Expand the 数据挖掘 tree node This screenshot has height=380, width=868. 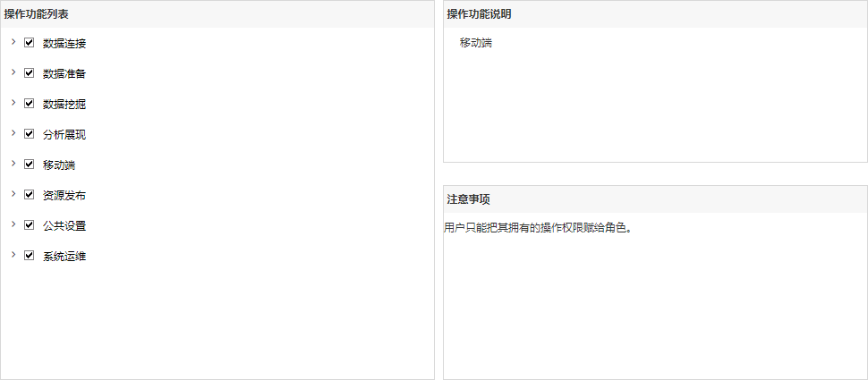coord(13,102)
